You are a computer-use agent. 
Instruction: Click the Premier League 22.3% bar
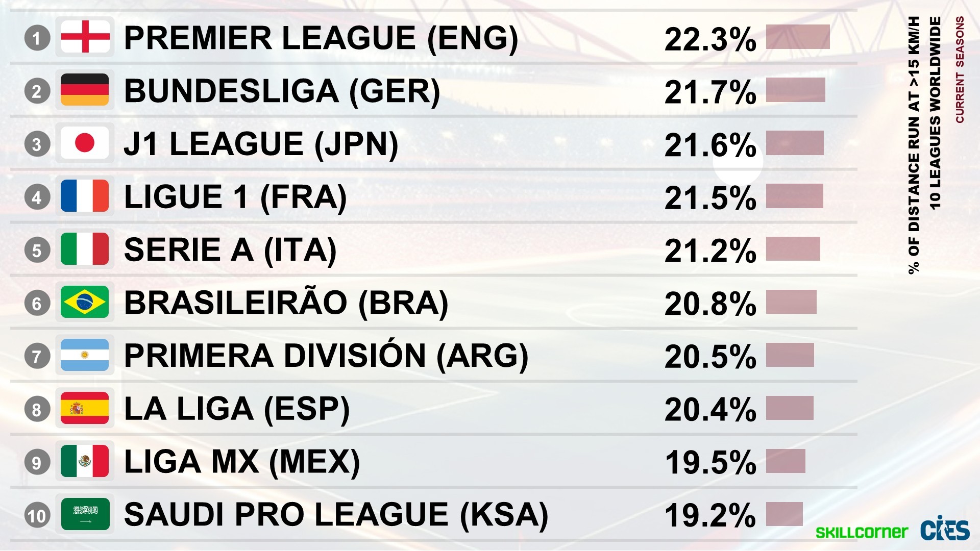tap(798, 37)
